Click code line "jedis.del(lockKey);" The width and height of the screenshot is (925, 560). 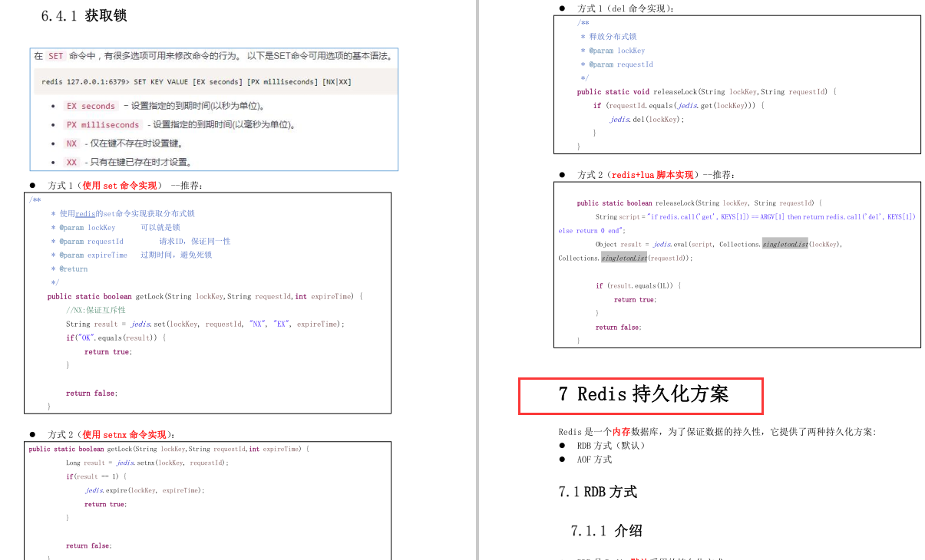click(647, 120)
